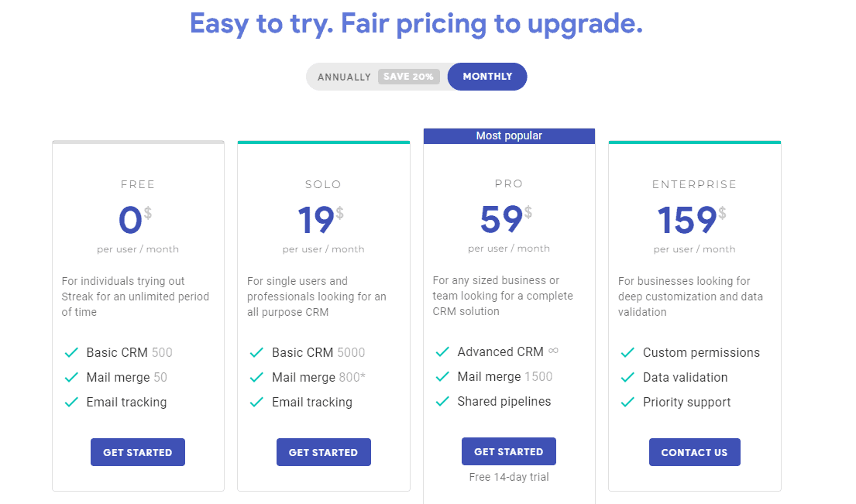Click the checkmark beside Basic CRM 500
The width and height of the screenshot is (856, 504).
click(x=70, y=352)
